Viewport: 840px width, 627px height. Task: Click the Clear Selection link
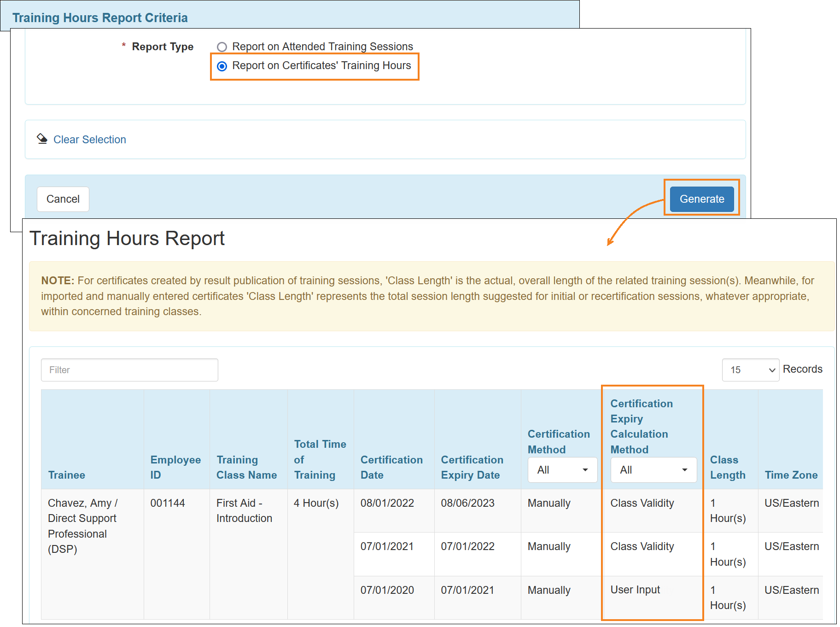[90, 140]
